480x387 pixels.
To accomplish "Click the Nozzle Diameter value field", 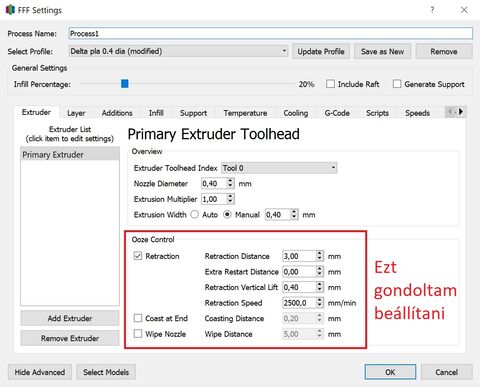I will 214,183.
